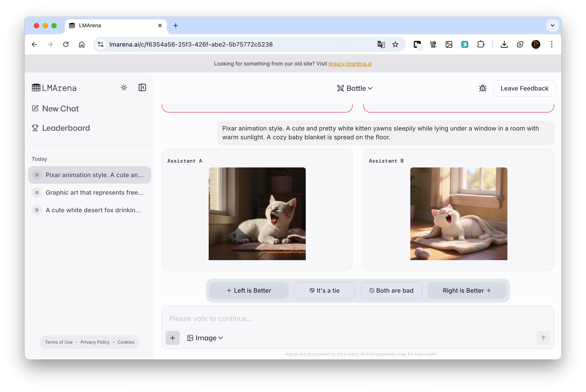
Task: Open Assistant B's kitten image
Action: pyautogui.click(x=459, y=214)
